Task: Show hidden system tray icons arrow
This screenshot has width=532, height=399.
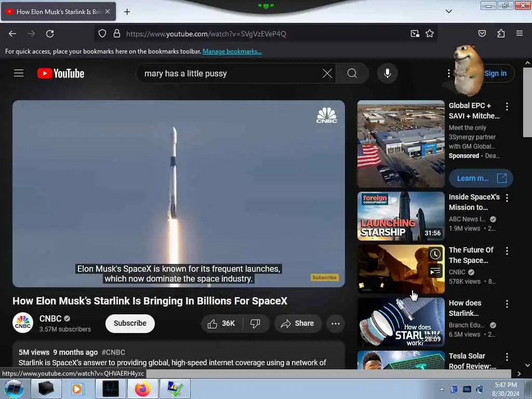Action: (442, 389)
